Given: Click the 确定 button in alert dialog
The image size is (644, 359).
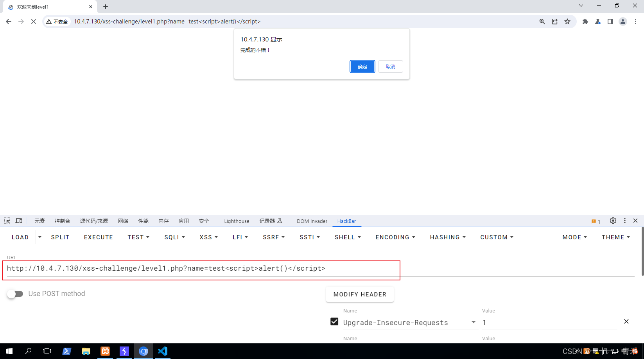Looking at the screenshot, I should [362, 66].
